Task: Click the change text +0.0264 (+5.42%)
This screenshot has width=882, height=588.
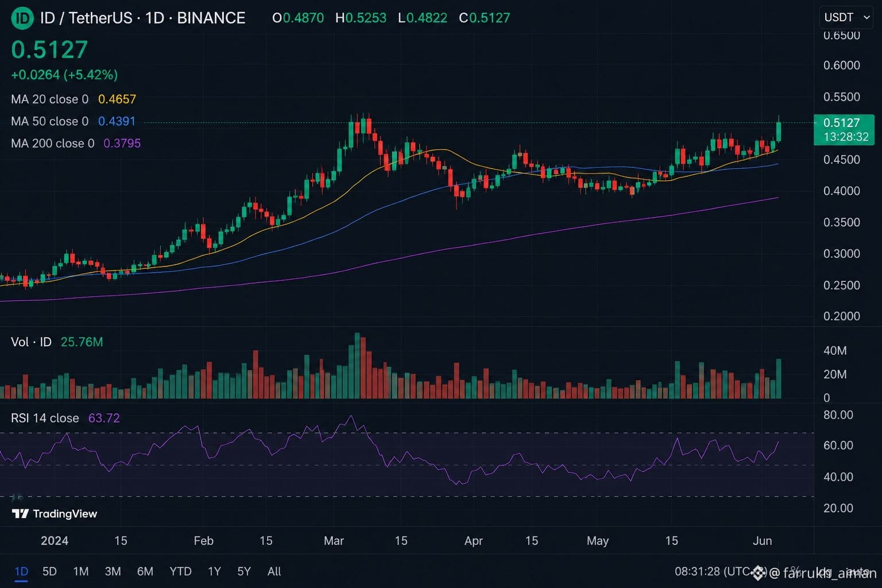Action: (64, 75)
